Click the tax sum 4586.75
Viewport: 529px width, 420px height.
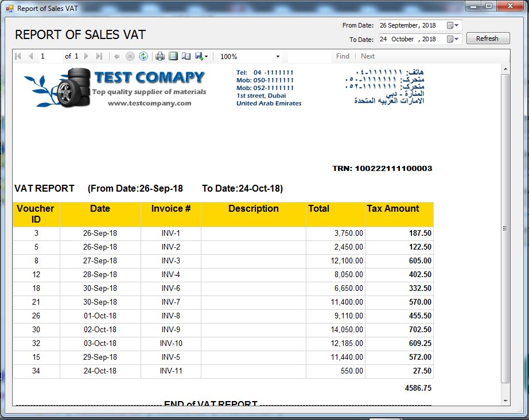[418, 388]
